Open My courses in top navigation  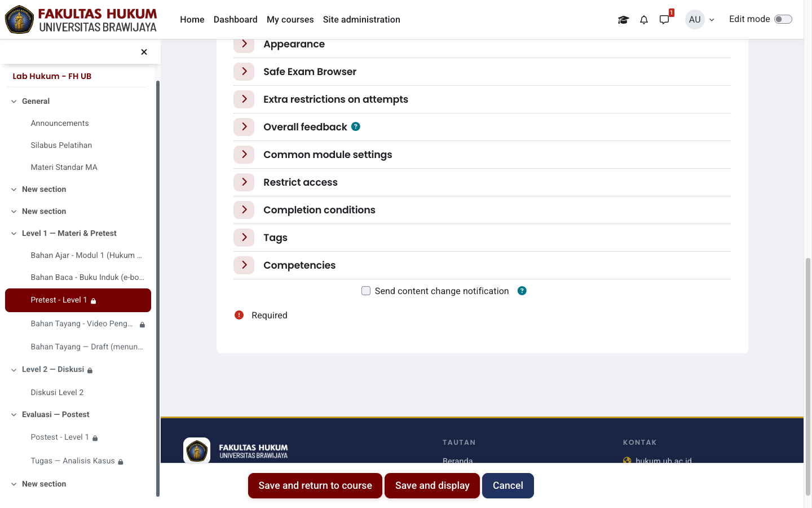290,19
